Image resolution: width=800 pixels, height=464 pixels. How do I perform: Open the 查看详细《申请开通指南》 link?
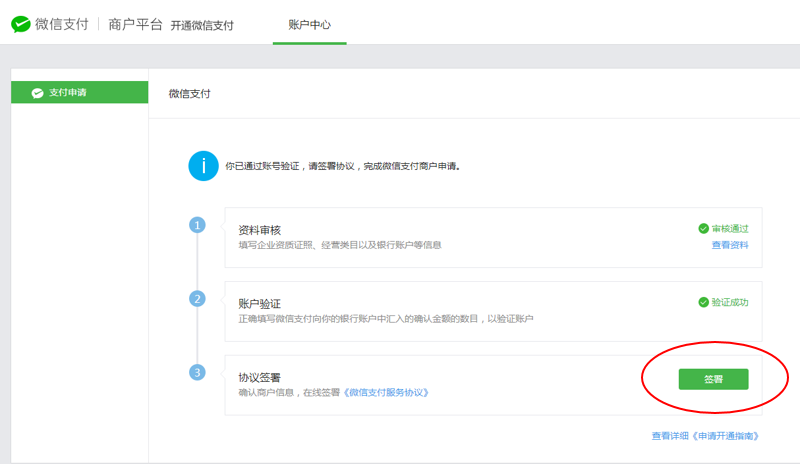coord(705,436)
